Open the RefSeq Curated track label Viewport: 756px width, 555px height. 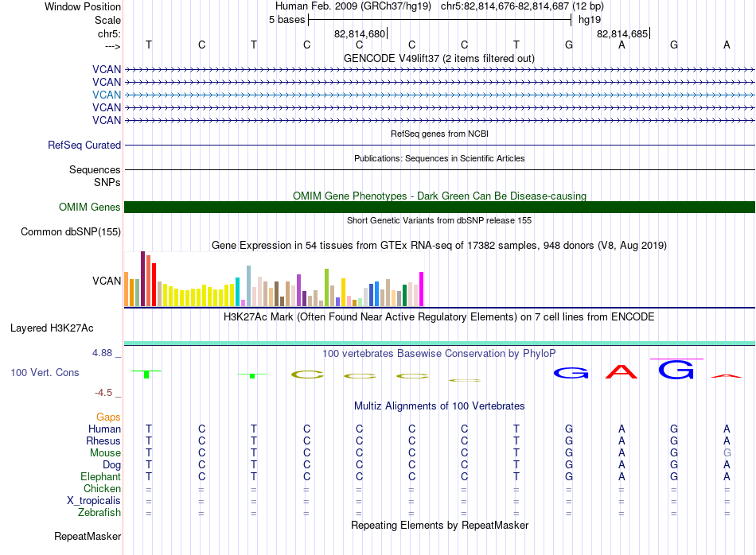(x=84, y=145)
